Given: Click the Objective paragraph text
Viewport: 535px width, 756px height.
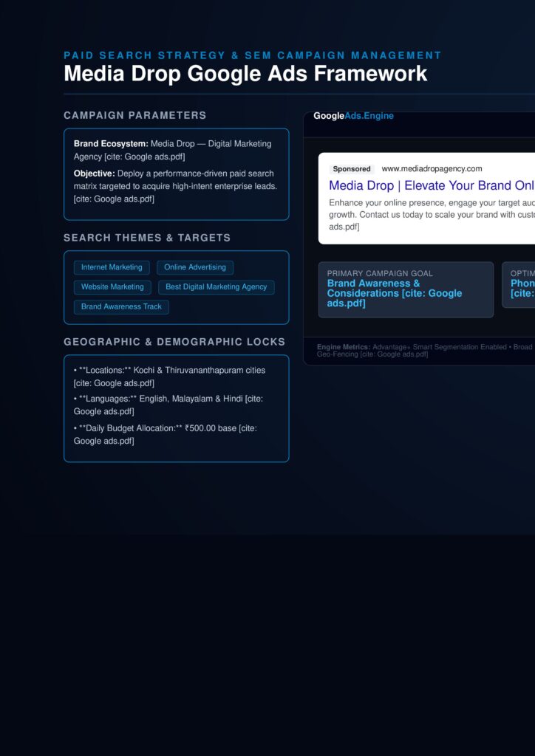Looking at the screenshot, I should 176,186.
